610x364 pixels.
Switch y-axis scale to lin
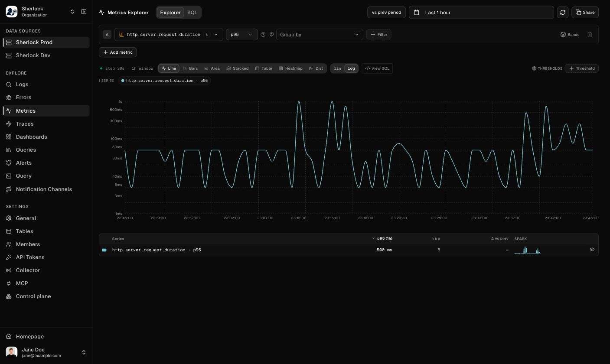[337, 68]
